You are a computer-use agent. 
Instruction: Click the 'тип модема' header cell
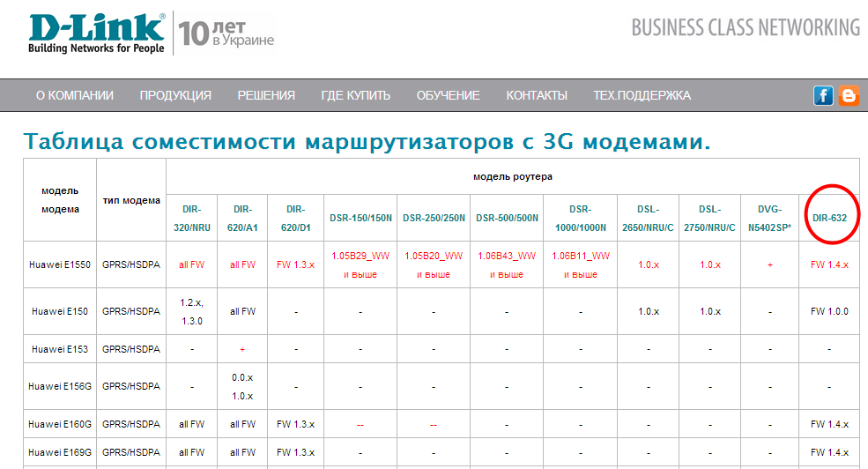(x=131, y=200)
